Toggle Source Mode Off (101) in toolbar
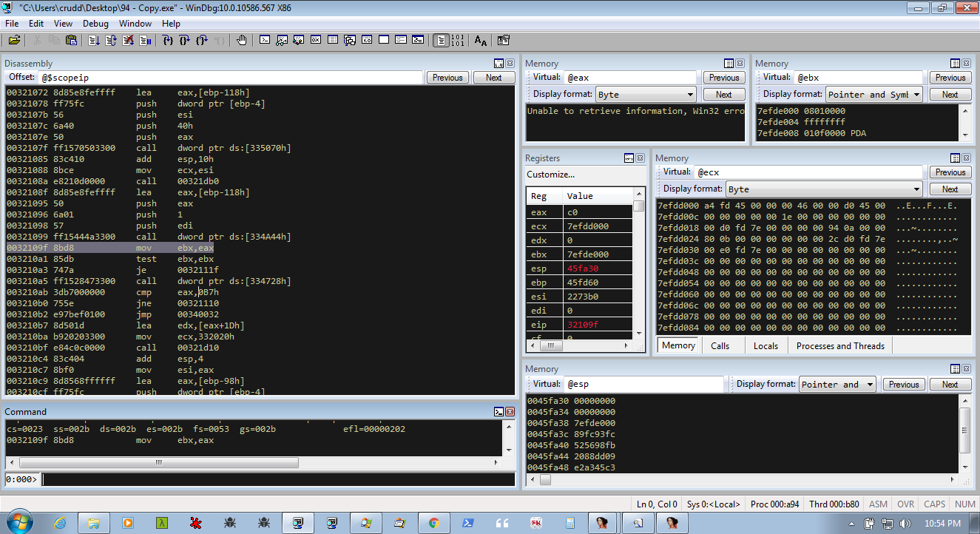The image size is (980, 534). click(457, 40)
